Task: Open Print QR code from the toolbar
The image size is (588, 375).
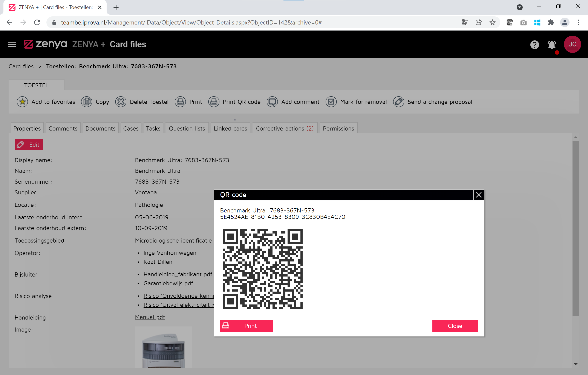Action: (x=234, y=102)
